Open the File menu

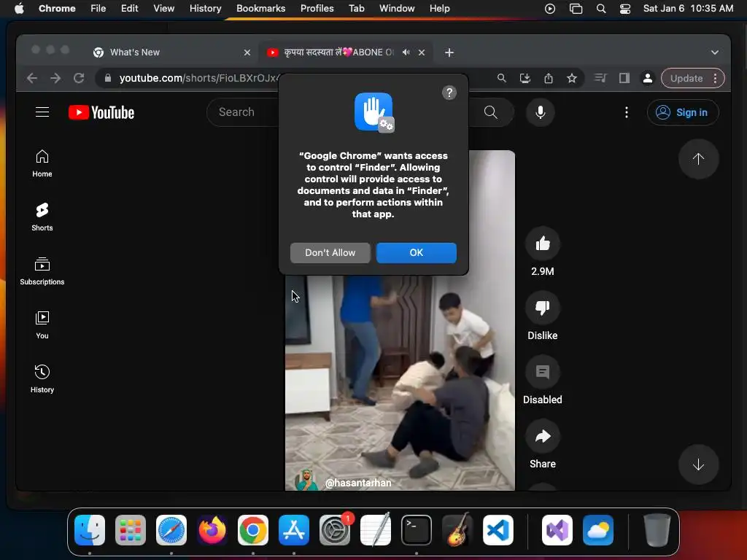(x=98, y=9)
